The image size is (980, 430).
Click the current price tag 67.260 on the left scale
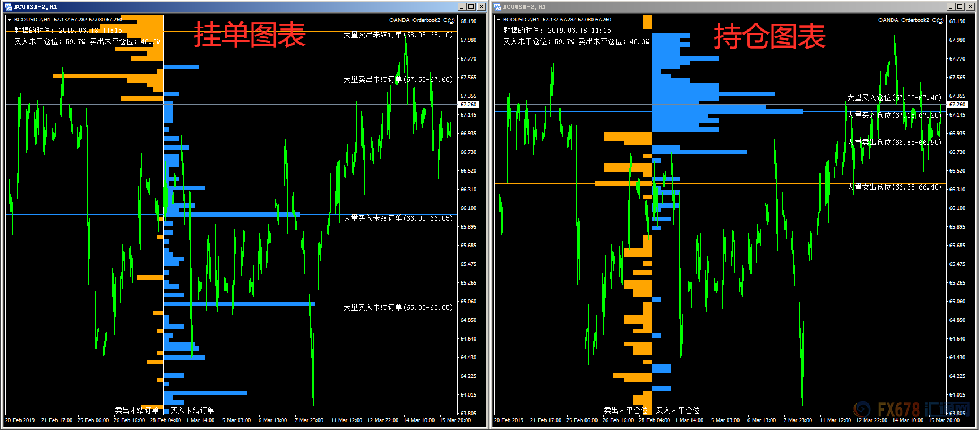[x=468, y=105]
